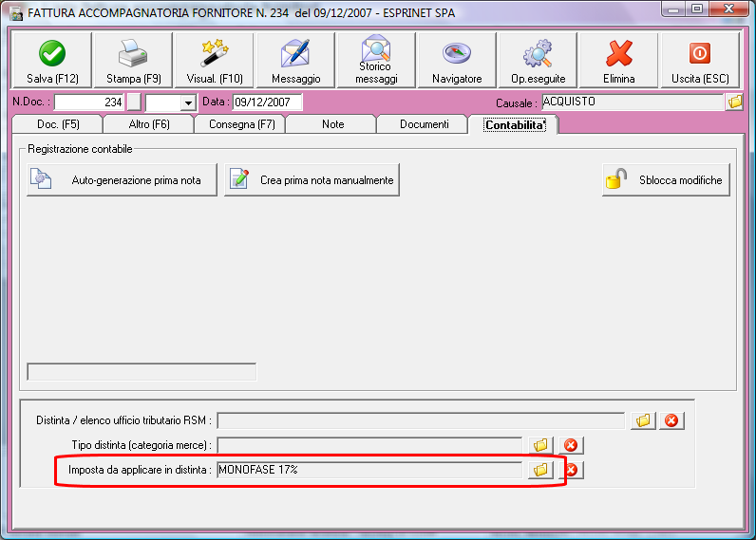The width and height of the screenshot is (756, 540).
Task: Switch to Doc. (F5) tab
Action: coord(58,124)
